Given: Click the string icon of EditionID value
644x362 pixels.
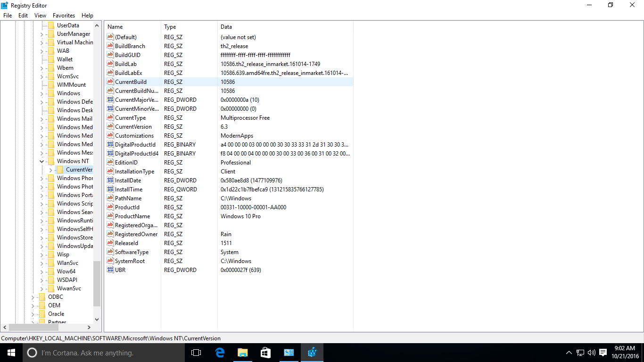Looking at the screenshot, I should pyautogui.click(x=110, y=163).
